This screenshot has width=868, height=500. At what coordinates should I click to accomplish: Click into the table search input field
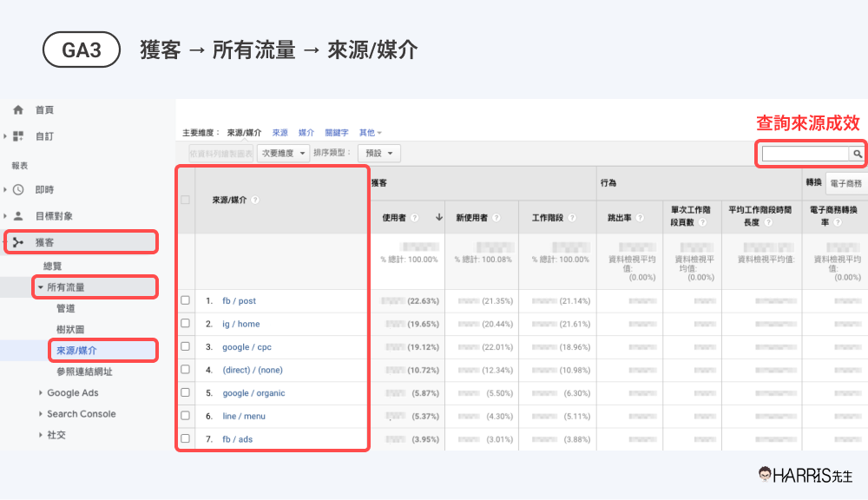point(806,154)
